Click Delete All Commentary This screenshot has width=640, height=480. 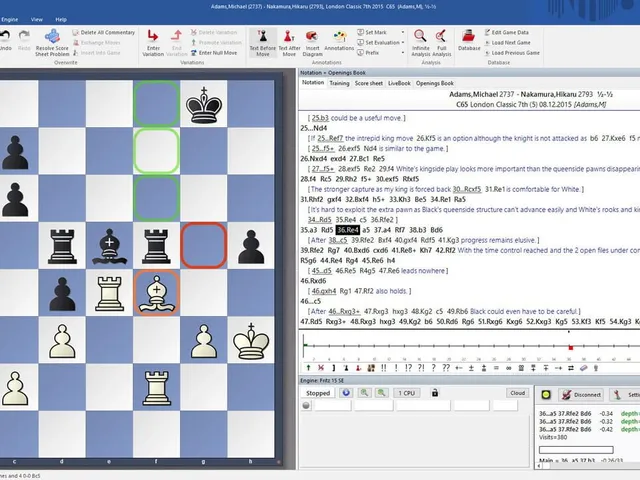pos(103,32)
